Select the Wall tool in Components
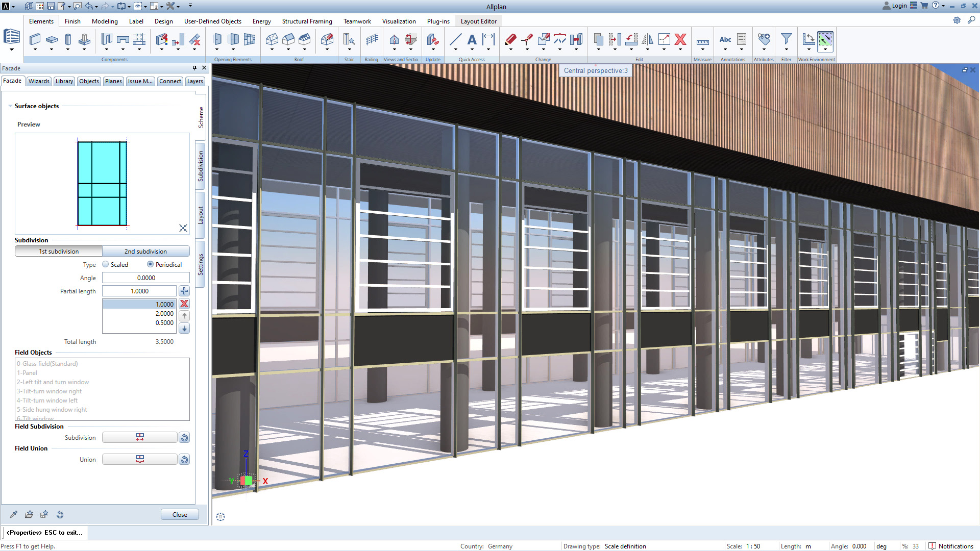 tap(35, 40)
